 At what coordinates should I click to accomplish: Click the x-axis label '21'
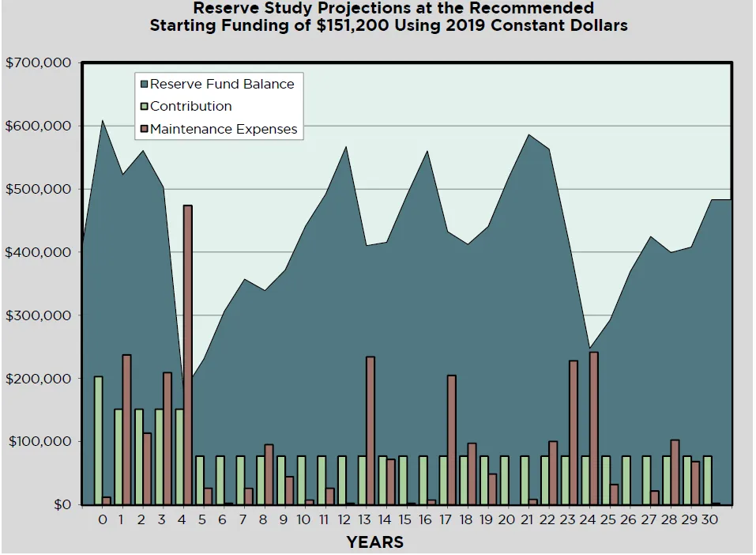pyautogui.click(x=527, y=520)
